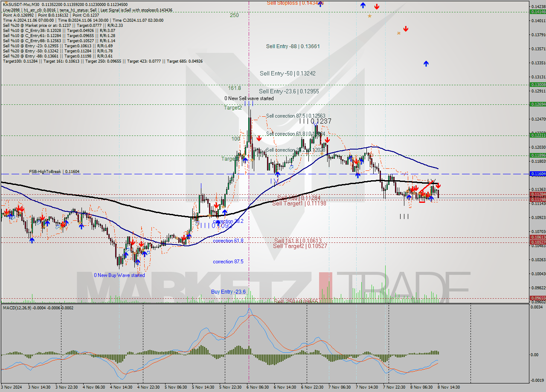Select the 'Sell Target1 | 0.11198' label

(299, 204)
